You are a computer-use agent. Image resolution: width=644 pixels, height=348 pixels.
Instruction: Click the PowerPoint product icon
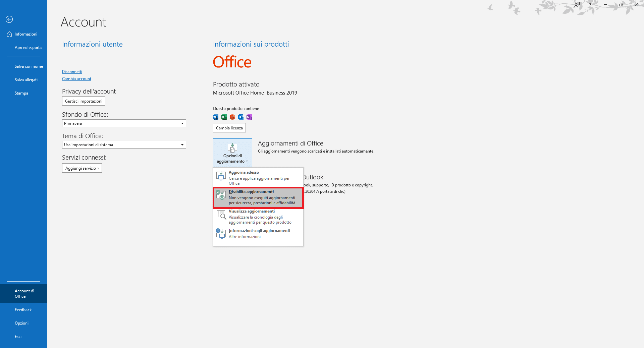(x=232, y=117)
